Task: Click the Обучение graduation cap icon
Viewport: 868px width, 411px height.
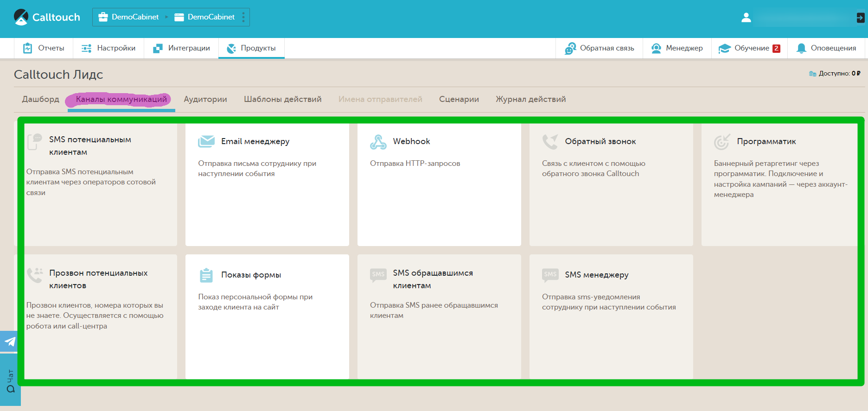Action: click(x=724, y=49)
